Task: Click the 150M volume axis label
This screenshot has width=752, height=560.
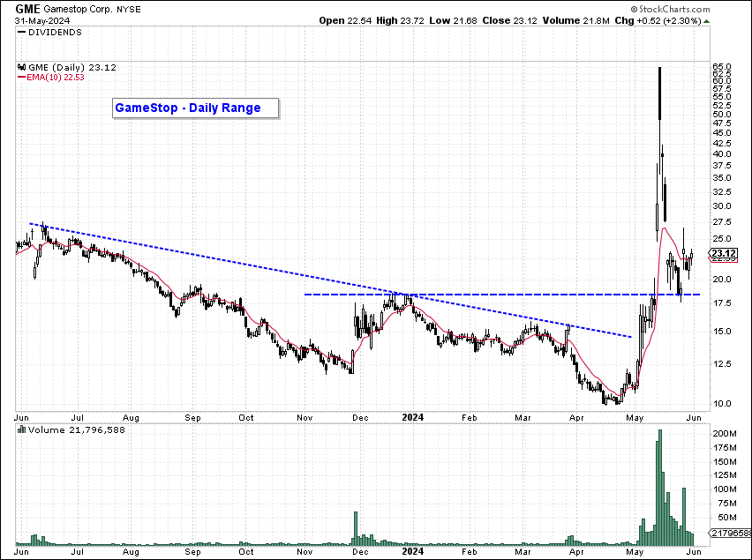Action: point(725,462)
